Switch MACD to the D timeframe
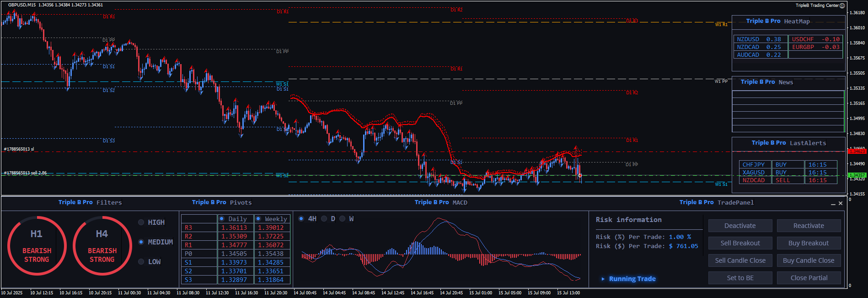 [324, 219]
